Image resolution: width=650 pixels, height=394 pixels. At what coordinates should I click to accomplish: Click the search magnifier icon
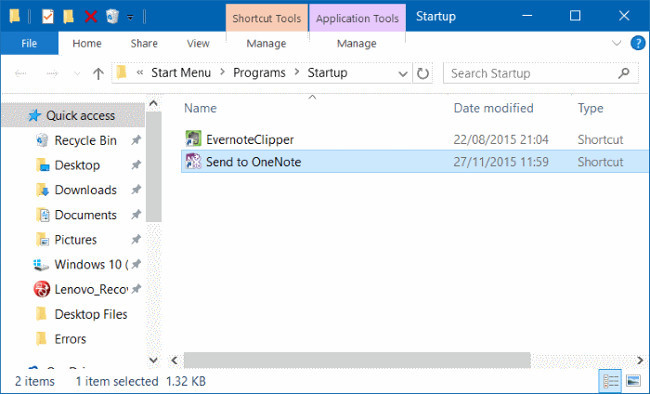click(x=623, y=73)
